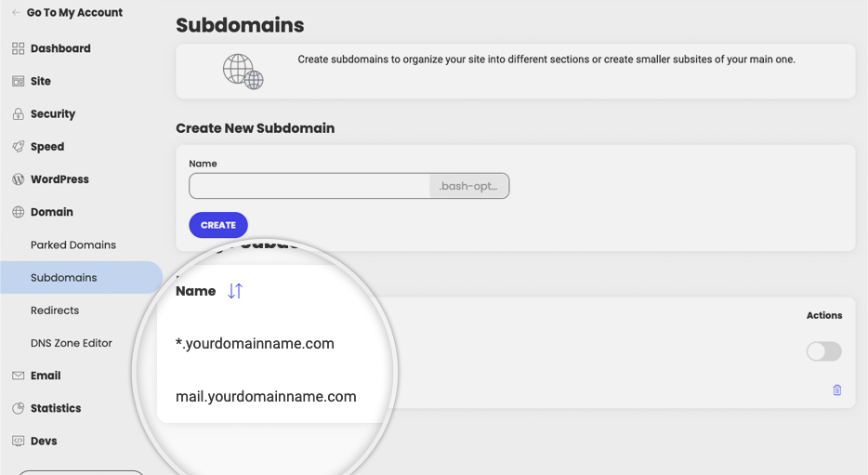This screenshot has width=868, height=475.
Task: Click the Dashboard grid icon
Action: [19, 48]
